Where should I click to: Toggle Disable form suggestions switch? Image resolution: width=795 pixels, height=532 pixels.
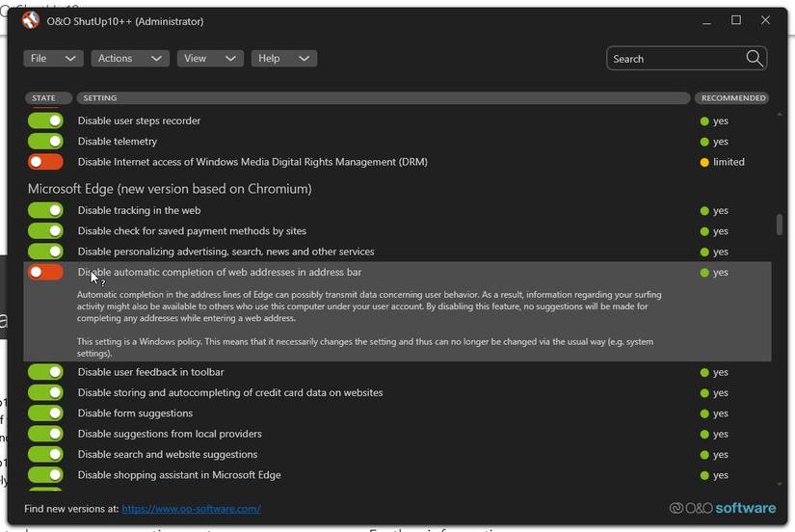[45, 412]
